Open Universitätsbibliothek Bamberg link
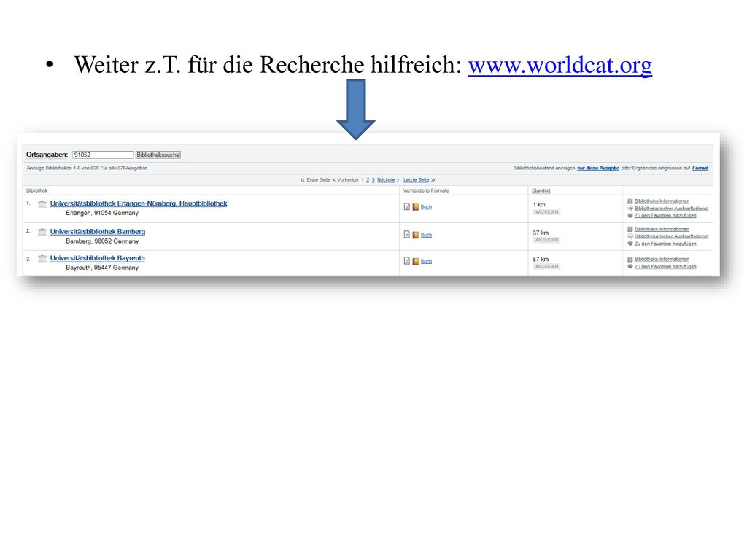This screenshot has height=560, width=747. coord(98,232)
